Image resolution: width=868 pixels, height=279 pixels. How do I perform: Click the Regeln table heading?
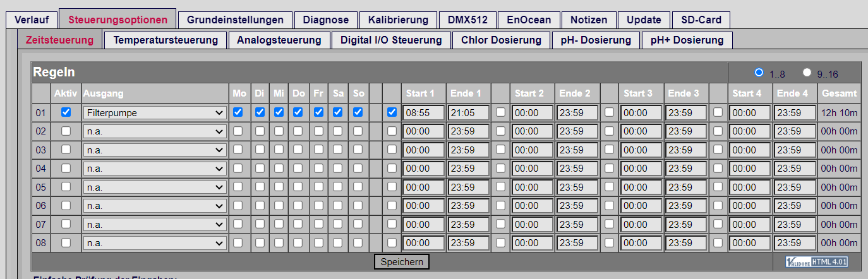(54, 73)
